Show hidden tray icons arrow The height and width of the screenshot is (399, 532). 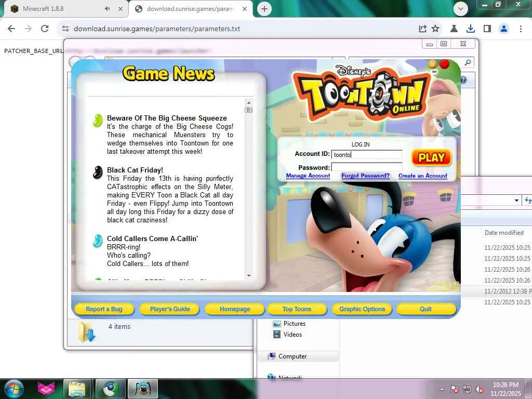(442, 390)
